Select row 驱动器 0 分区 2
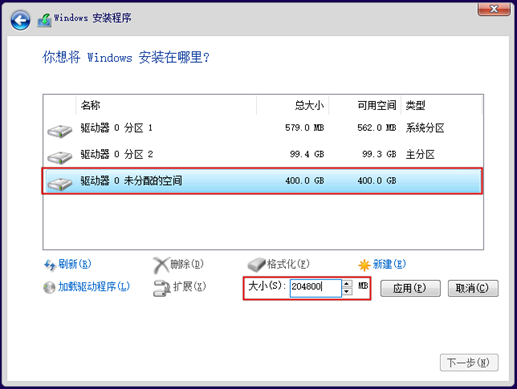Image resolution: width=517 pixels, height=389 pixels. (263, 154)
